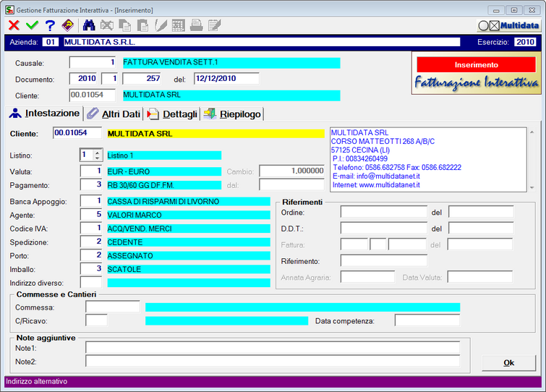Screen dimensions: 546x392
Task: Click the Imballo code field
Action: pos(91,269)
